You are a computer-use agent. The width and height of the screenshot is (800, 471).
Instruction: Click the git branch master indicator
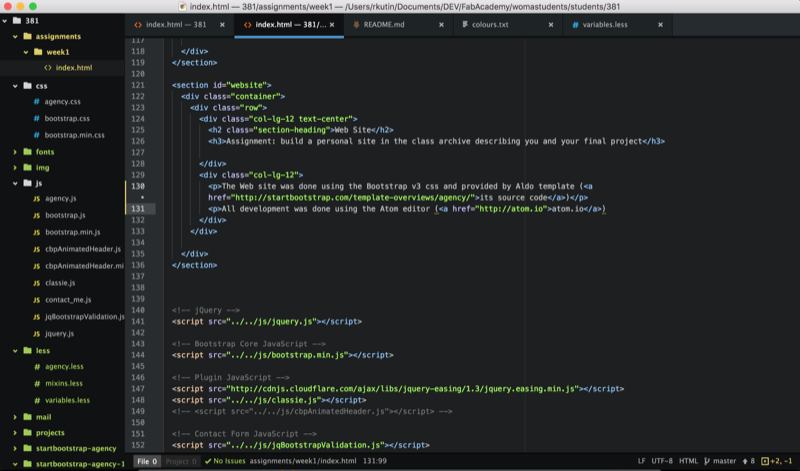click(x=720, y=461)
